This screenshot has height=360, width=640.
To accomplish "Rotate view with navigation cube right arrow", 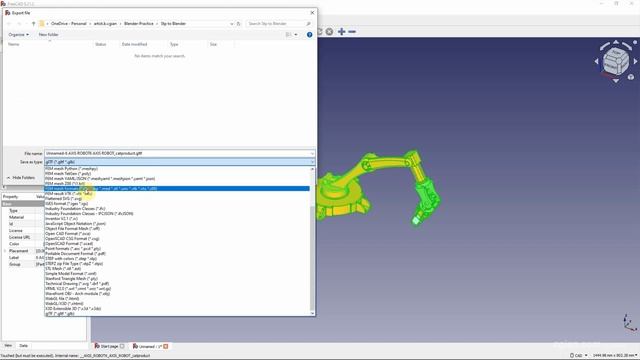I will (635, 61).
